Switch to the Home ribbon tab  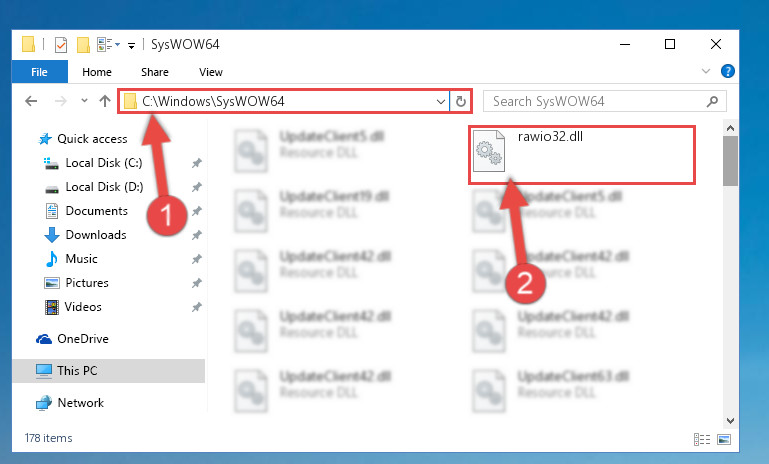click(x=97, y=72)
